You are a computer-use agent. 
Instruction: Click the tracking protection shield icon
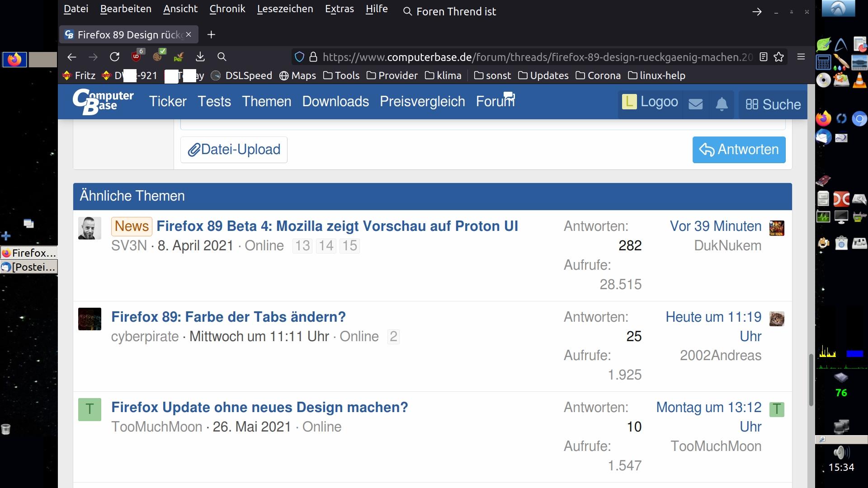[x=299, y=57]
